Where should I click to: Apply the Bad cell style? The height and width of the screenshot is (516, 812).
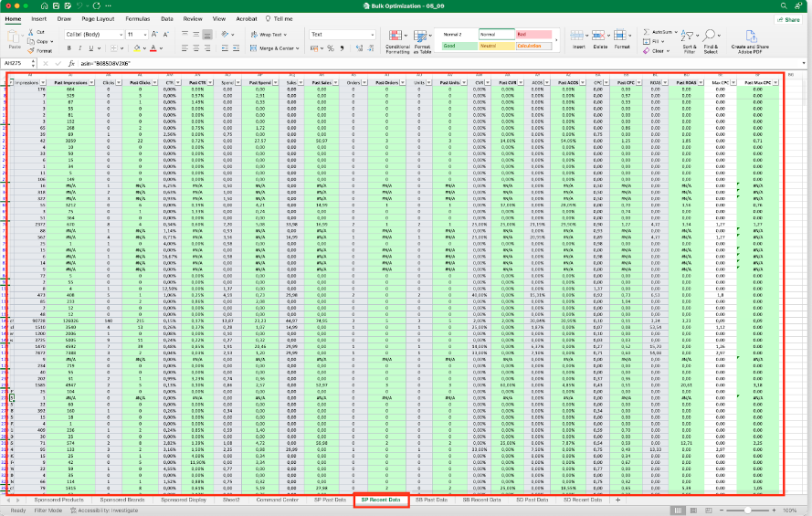[533, 34]
